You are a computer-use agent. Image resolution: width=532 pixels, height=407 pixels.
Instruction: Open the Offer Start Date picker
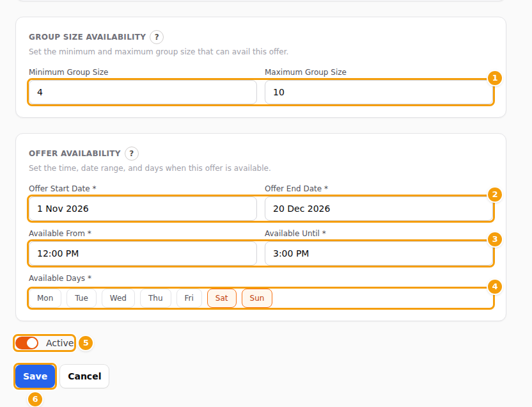tap(143, 209)
